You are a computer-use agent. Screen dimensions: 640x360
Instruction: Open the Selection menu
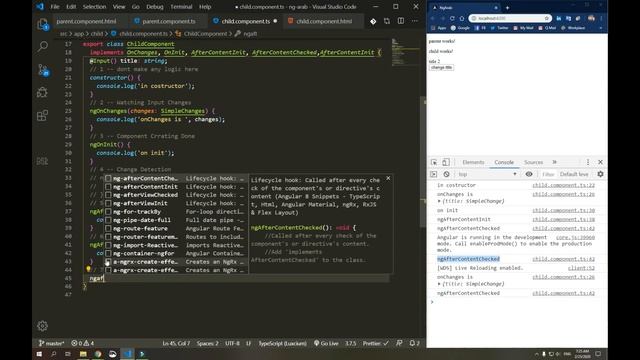click(x=94, y=7)
